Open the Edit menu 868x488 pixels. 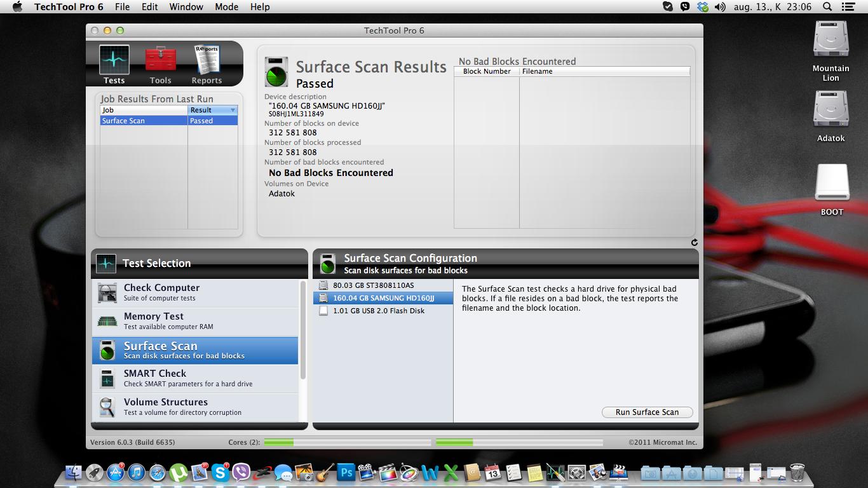tap(150, 7)
